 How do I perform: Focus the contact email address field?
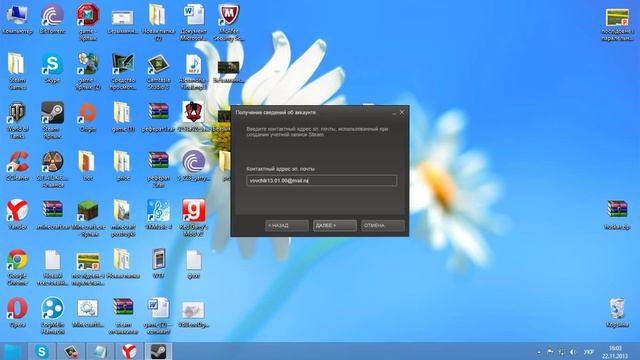(321, 180)
